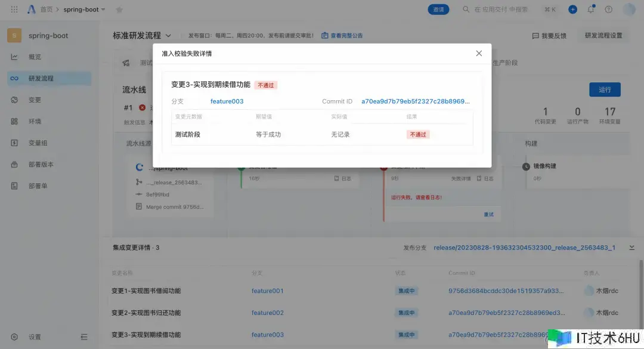Go to 环境 in the sidebar

(x=35, y=121)
